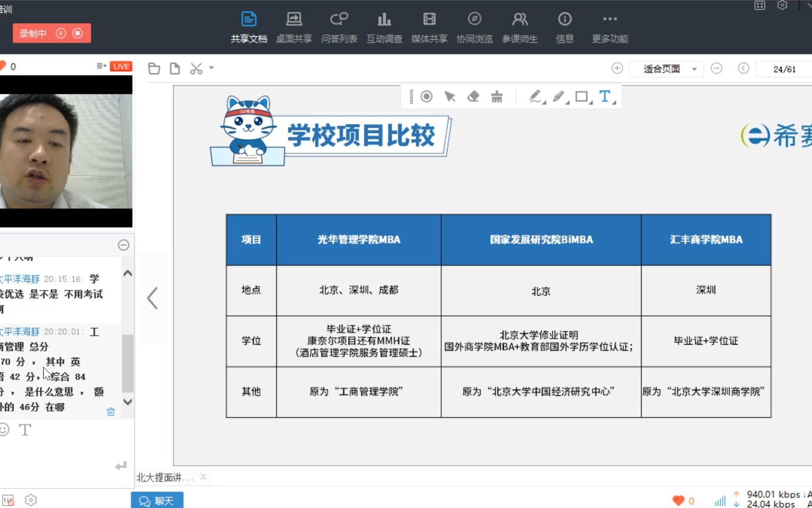Open 协同浏览 co-browsing
The width and height of the screenshot is (812, 508).
point(474,27)
